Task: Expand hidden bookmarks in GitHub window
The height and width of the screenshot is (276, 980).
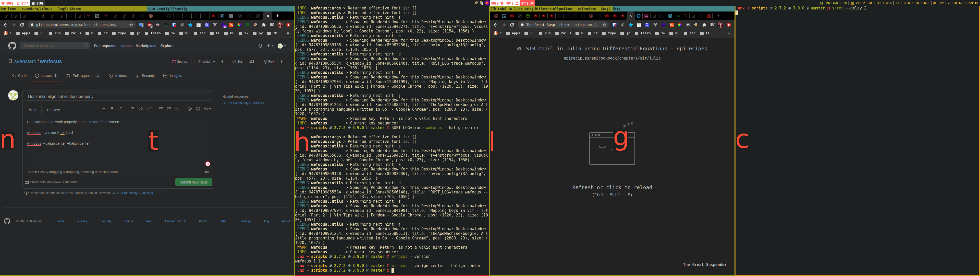Action: point(288,33)
